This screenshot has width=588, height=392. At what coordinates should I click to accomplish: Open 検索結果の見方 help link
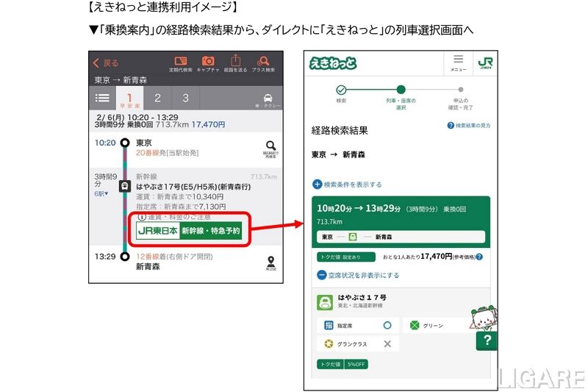[x=469, y=126]
